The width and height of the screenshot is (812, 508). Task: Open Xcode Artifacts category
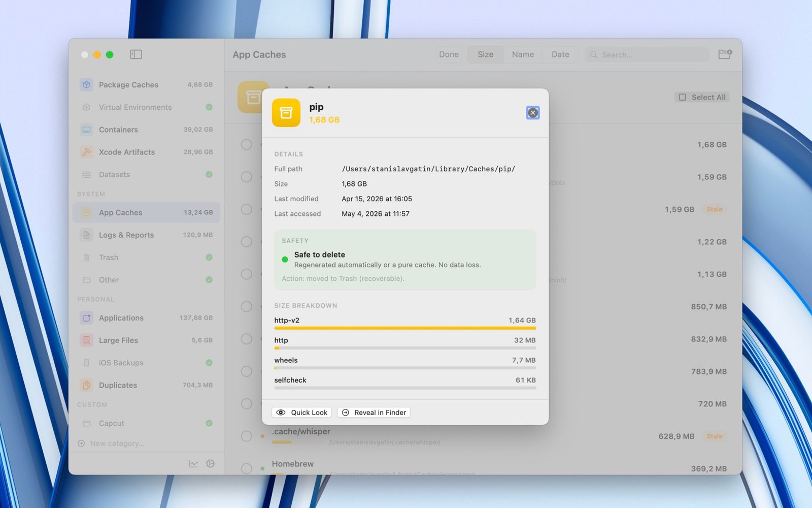click(x=146, y=152)
